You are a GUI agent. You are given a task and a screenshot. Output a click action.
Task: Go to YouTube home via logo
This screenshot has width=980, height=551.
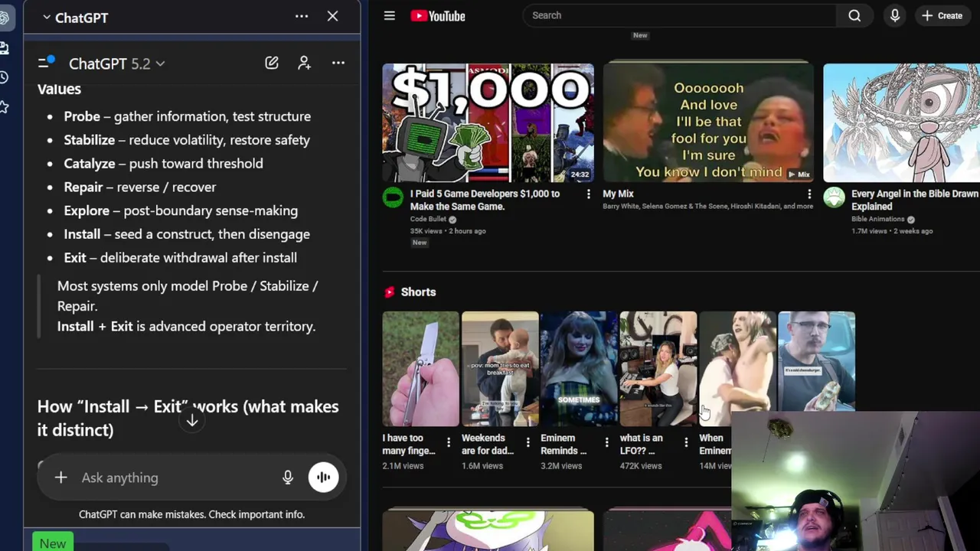tap(438, 15)
